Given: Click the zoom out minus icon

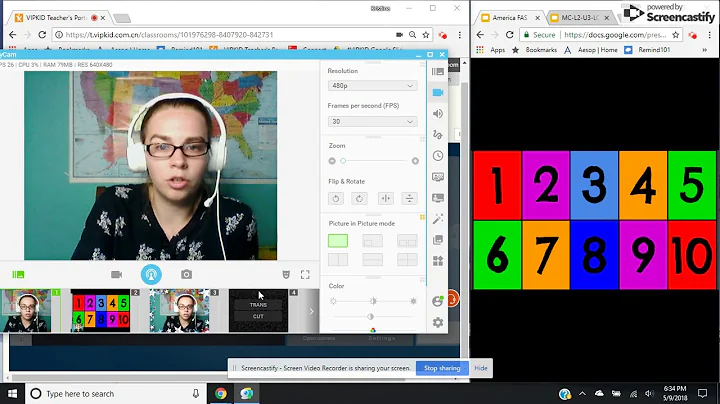Looking at the screenshot, I should click(332, 161).
